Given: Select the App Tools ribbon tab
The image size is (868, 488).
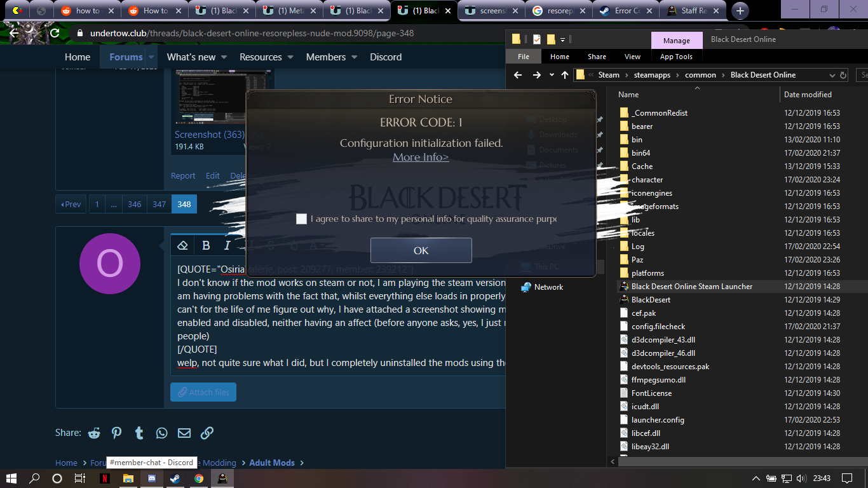Looking at the screenshot, I should pos(676,57).
